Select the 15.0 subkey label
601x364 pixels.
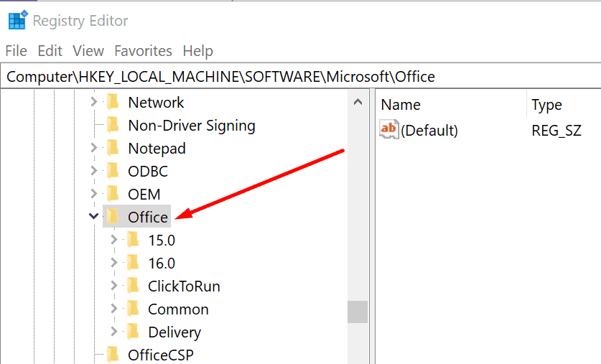tap(162, 241)
